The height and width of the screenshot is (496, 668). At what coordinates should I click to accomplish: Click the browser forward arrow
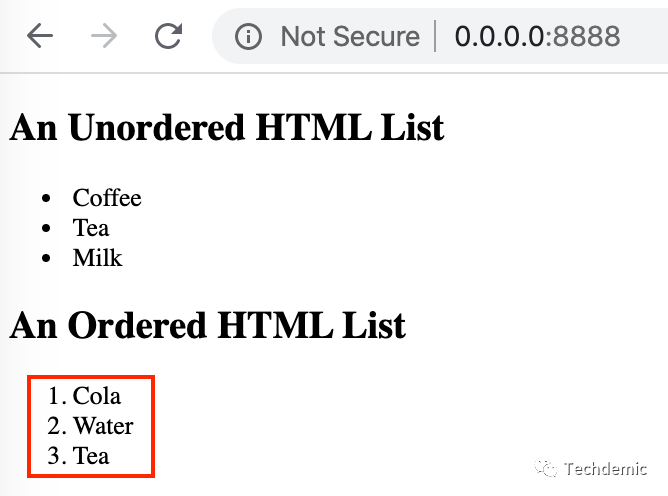click(103, 37)
